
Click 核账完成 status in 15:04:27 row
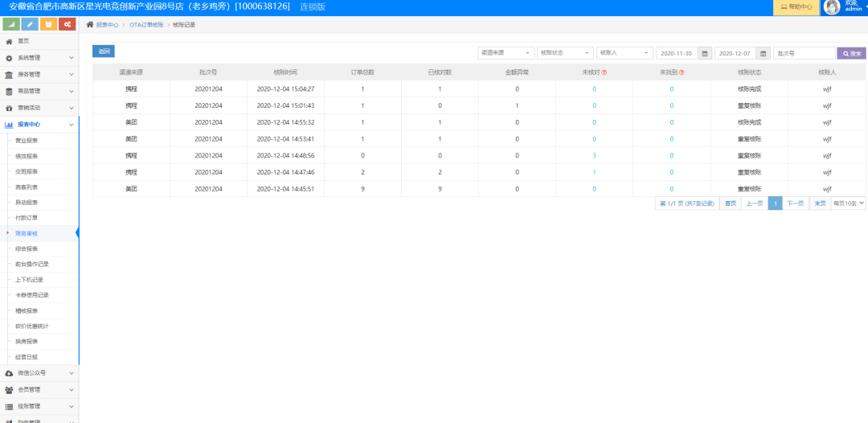pyautogui.click(x=750, y=89)
